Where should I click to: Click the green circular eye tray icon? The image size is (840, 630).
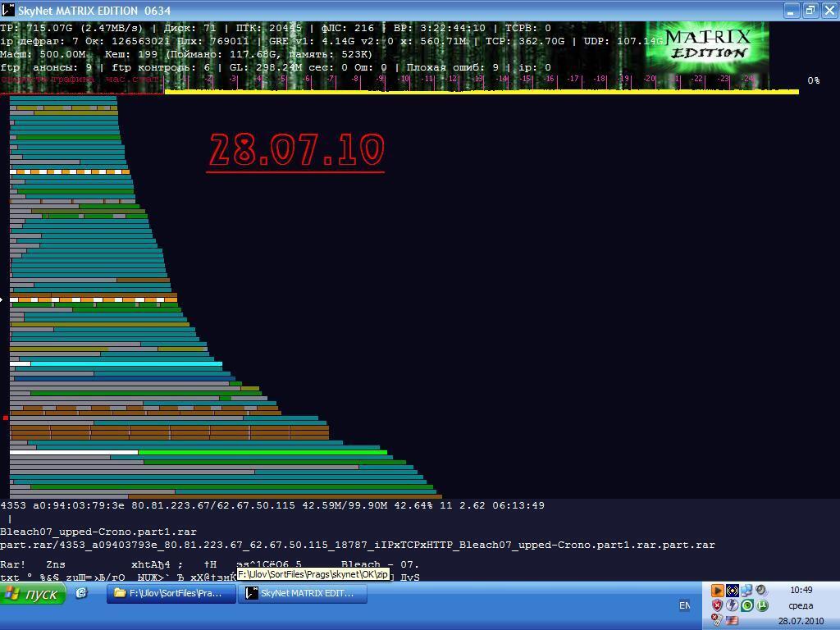[747, 605]
